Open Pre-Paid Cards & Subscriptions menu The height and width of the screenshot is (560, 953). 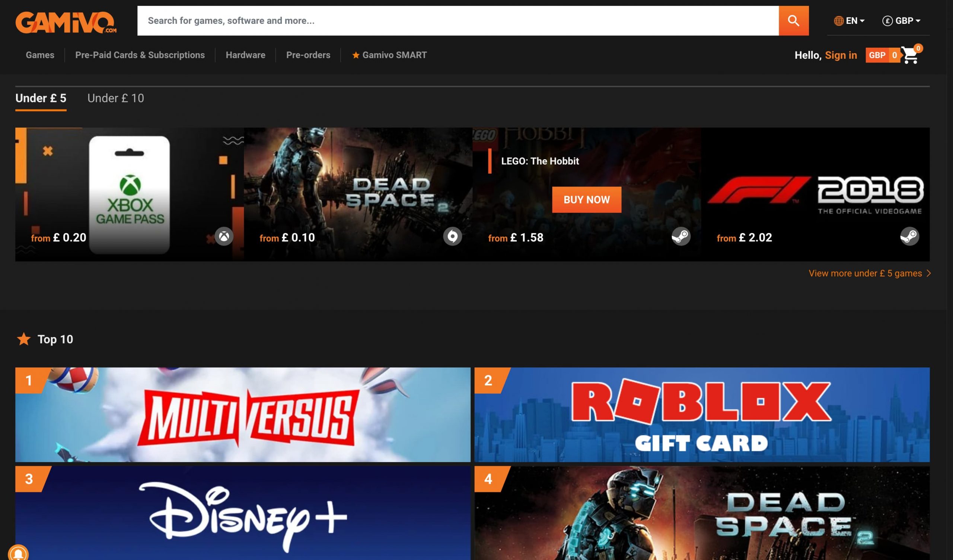(x=140, y=55)
